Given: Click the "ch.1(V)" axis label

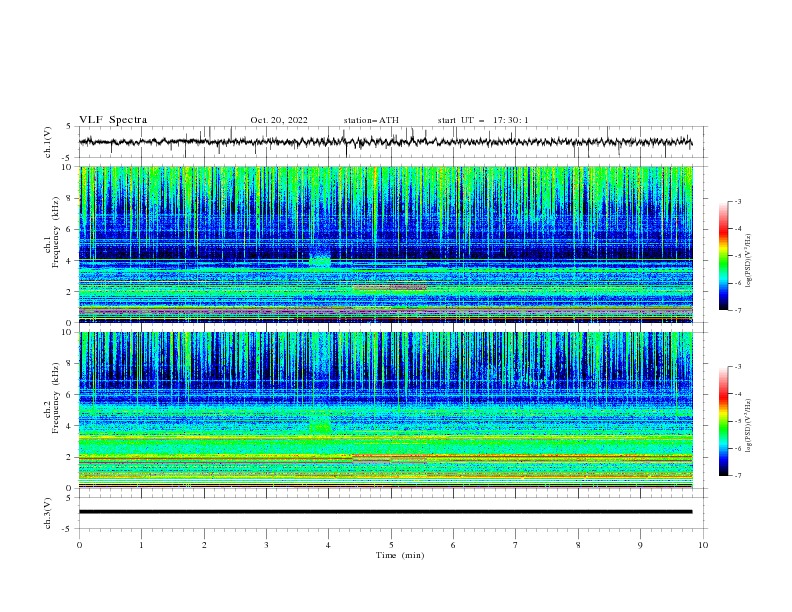Looking at the screenshot, I should point(48,142).
